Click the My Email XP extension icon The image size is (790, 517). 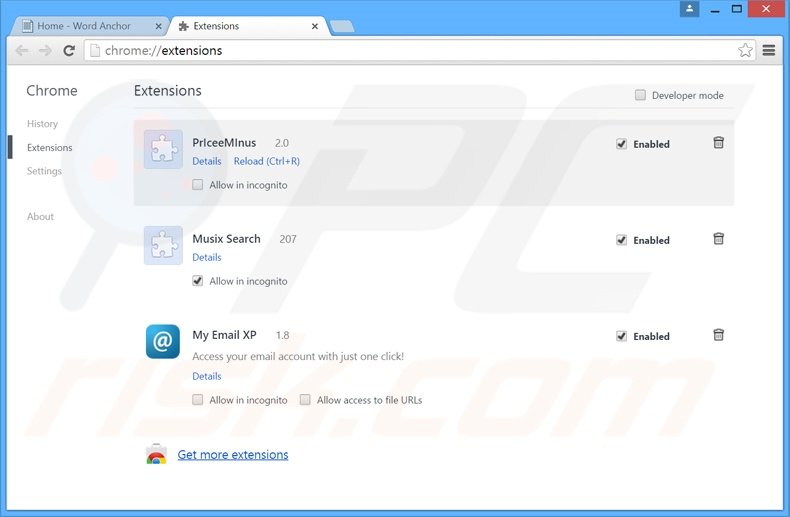pyautogui.click(x=163, y=341)
